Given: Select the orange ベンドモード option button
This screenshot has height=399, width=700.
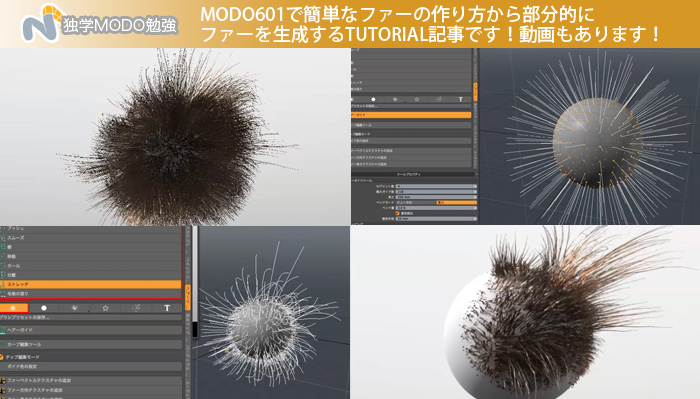Looking at the screenshot, I should pyautogui.click(x=456, y=203).
